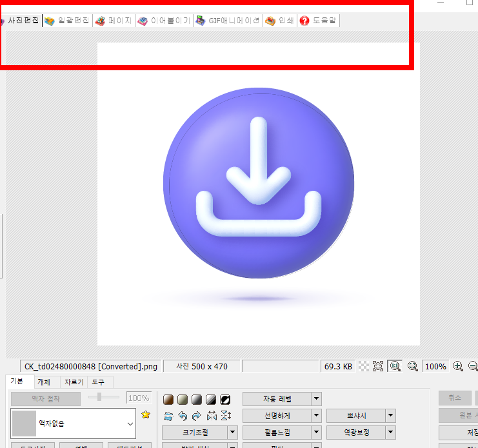
Task: Rotate the image clockwise
Action: [x=197, y=416]
